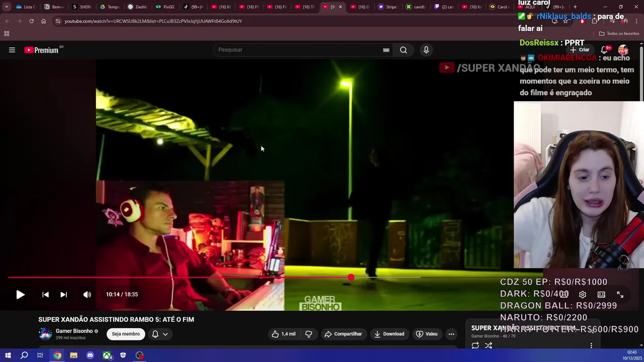Start voice search with microphone

426,50
